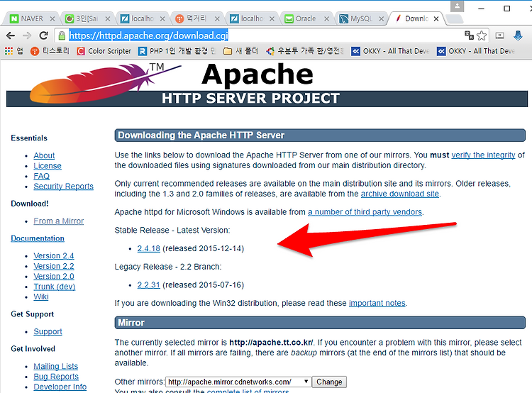Open the PHP 1인 개발 환경 bookmark
Viewport: 532px width, 393px height.
pyautogui.click(x=177, y=51)
